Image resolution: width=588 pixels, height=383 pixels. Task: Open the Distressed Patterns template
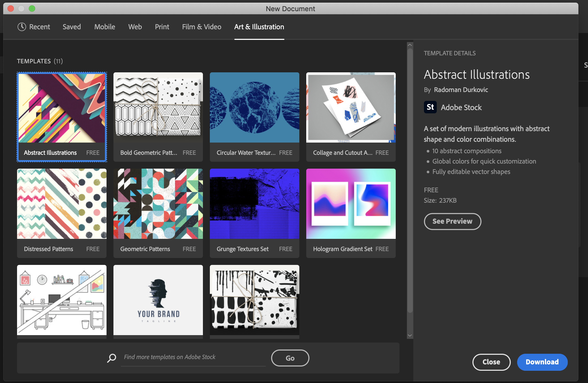pos(62,204)
